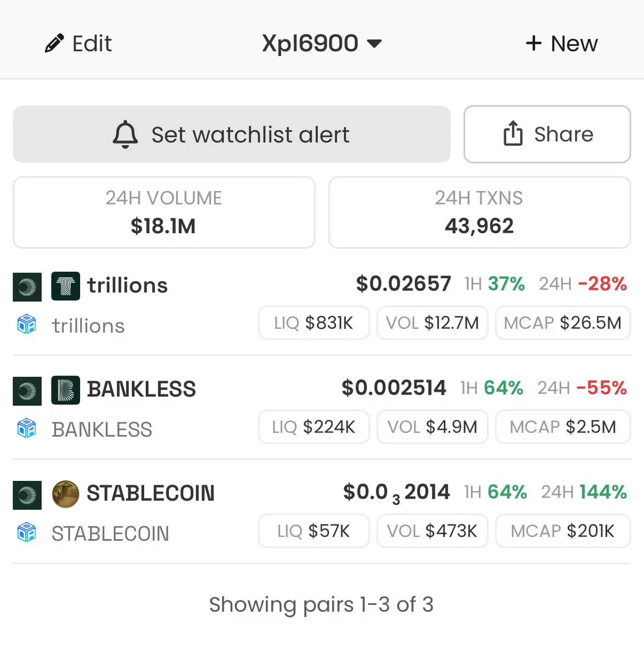Click BANKLESS VOL $4.9M badge
The width and height of the screenshot is (644, 672).
(x=432, y=427)
